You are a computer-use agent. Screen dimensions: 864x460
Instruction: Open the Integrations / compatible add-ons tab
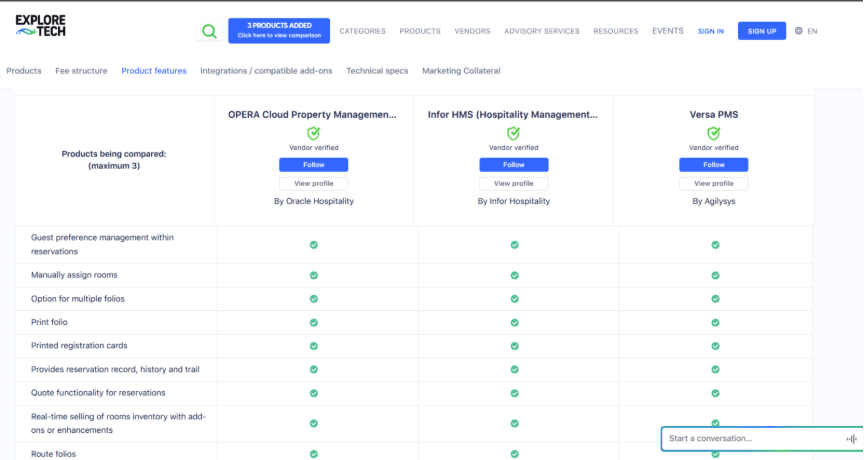pos(266,71)
